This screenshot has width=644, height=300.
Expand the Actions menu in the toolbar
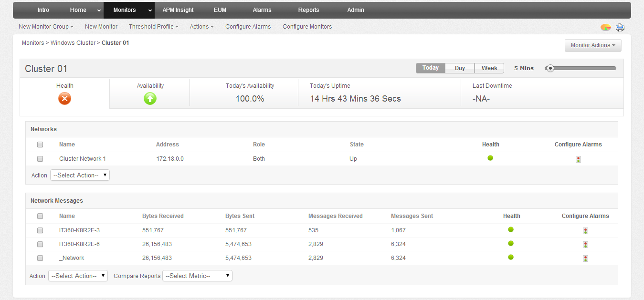(x=201, y=27)
